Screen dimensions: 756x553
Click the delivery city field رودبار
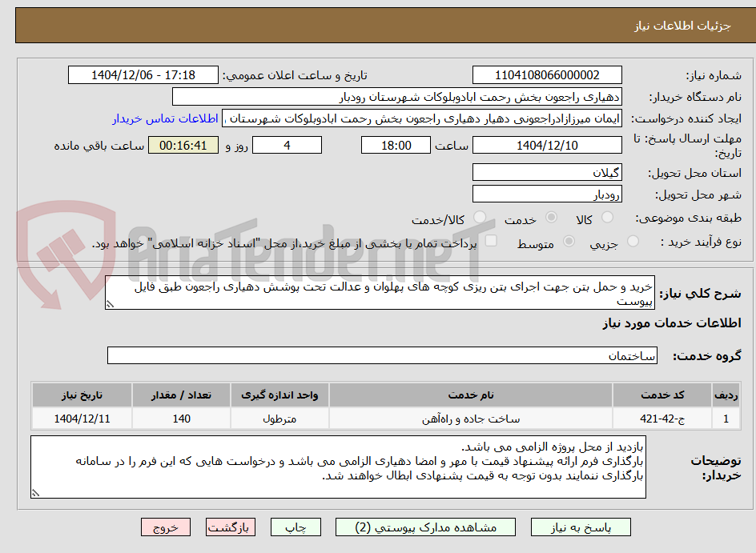547,194
